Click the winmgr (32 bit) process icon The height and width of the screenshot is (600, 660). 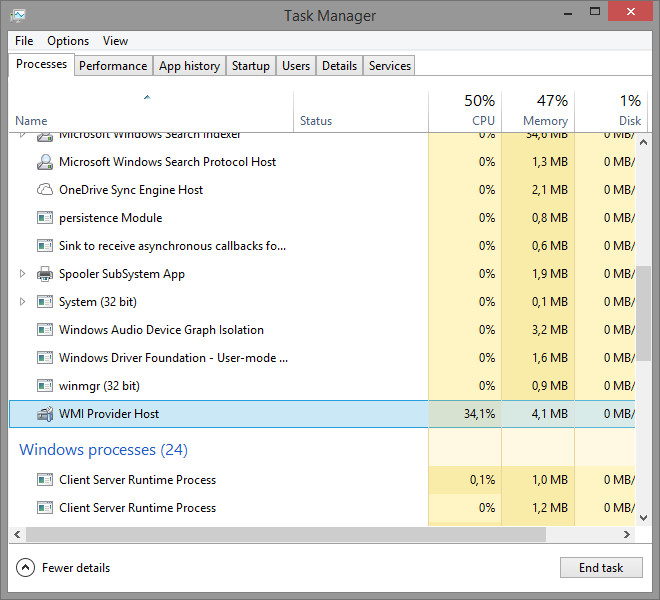[x=45, y=386]
